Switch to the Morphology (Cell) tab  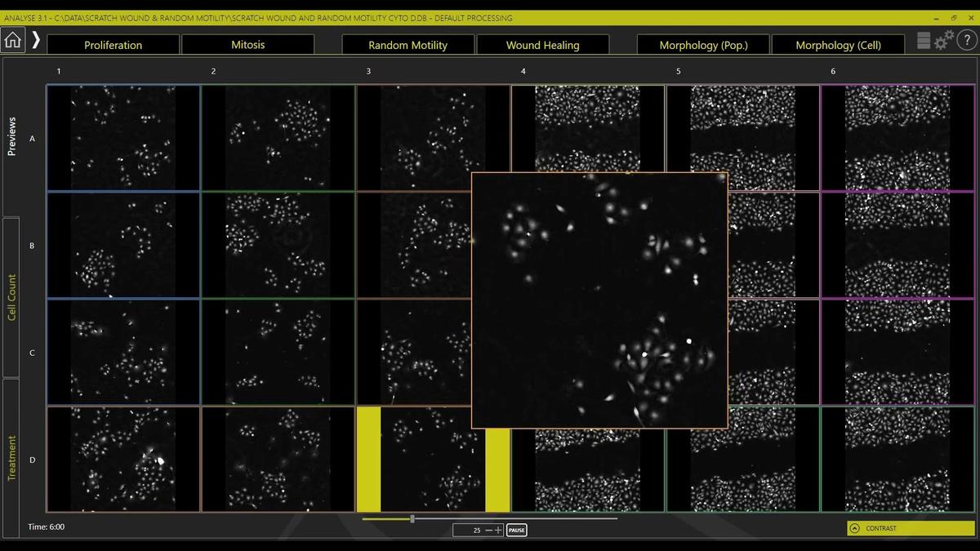(838, 45)
